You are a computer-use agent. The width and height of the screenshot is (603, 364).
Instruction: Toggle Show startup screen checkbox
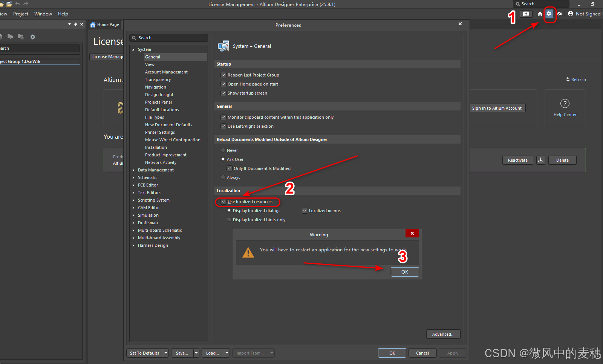[223, 93]
